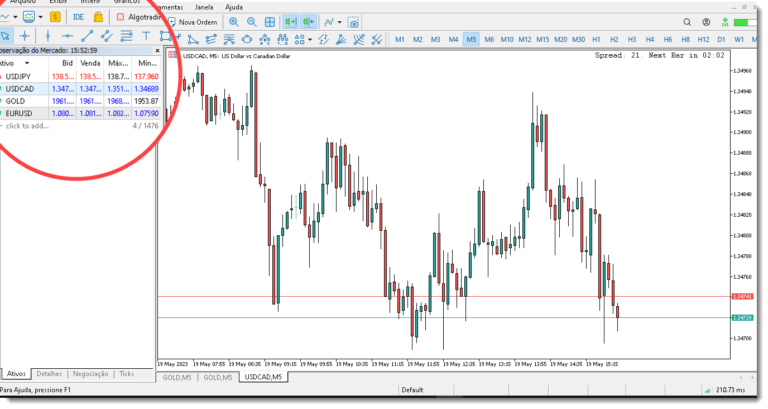This screenshot has width=768, height=409.
Task: Switch timeframe to M15
Action: point(543,39)
